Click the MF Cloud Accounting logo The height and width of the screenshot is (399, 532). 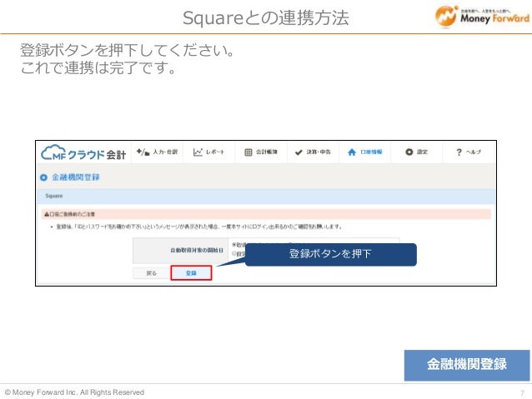tap(83, 153)
